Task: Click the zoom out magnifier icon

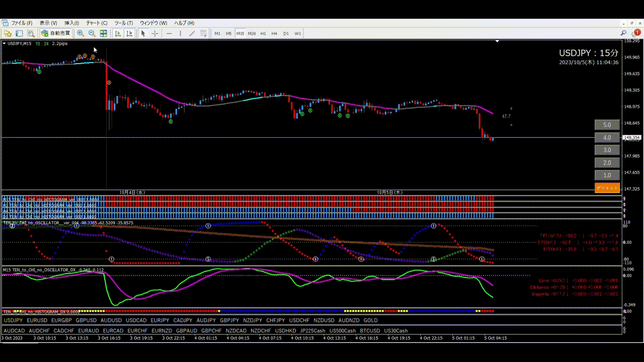Action: 92,33
